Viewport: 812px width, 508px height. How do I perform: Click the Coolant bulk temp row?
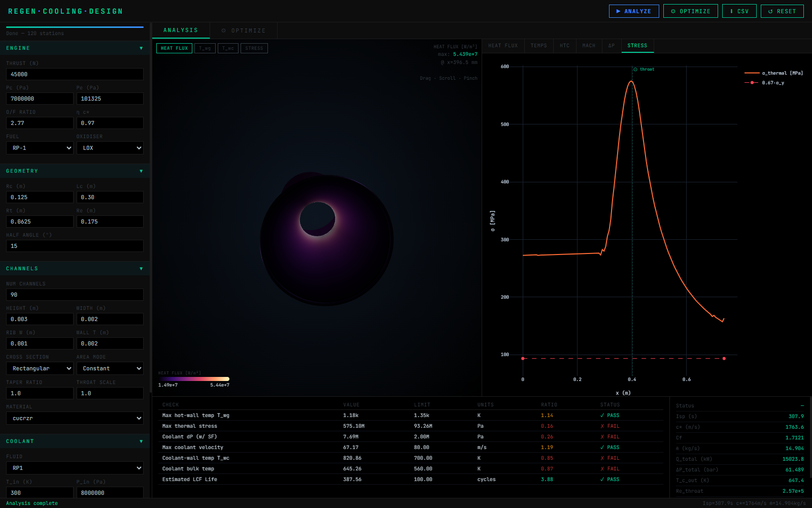pos(411,469)
